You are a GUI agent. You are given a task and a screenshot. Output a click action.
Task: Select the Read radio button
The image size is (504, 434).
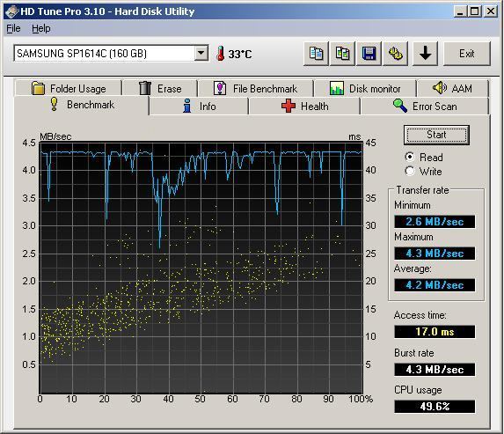coord(410,157)
